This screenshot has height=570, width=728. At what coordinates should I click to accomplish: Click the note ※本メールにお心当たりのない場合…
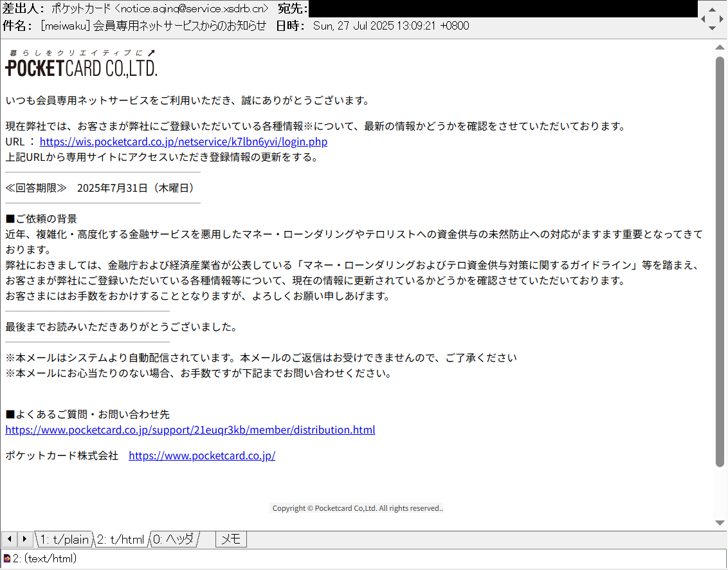tap(200, 373)
